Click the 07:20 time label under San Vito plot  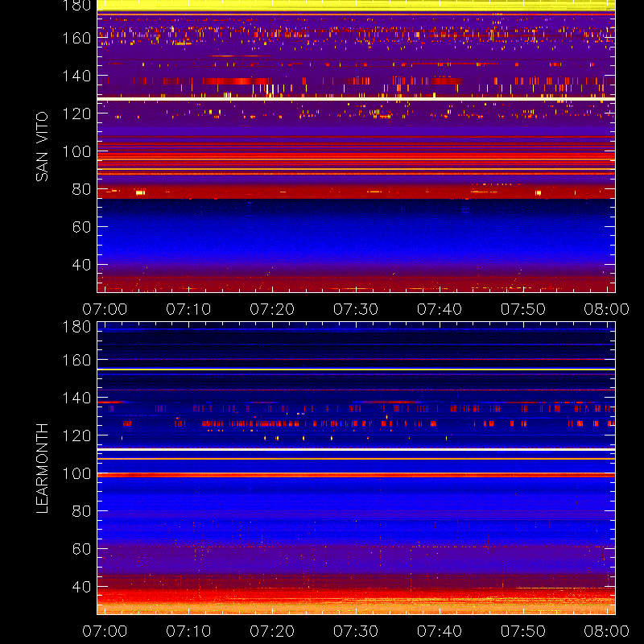point(272,309)
